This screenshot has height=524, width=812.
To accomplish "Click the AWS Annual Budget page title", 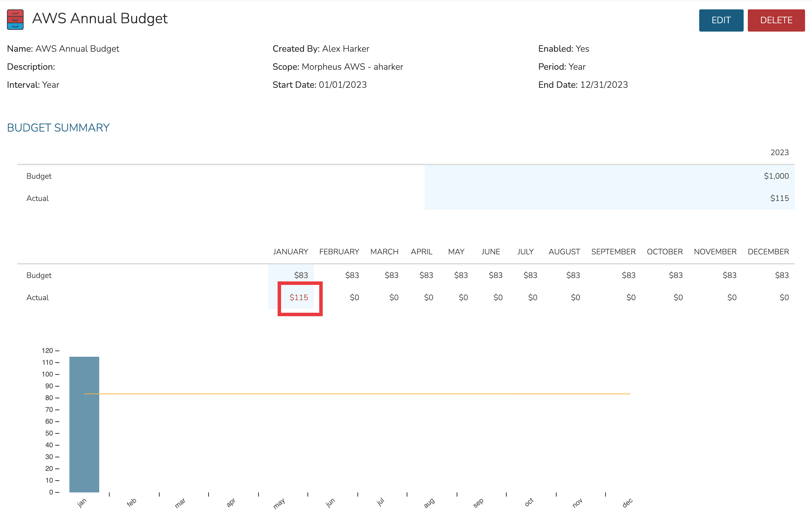I will [x=100, y=19].
